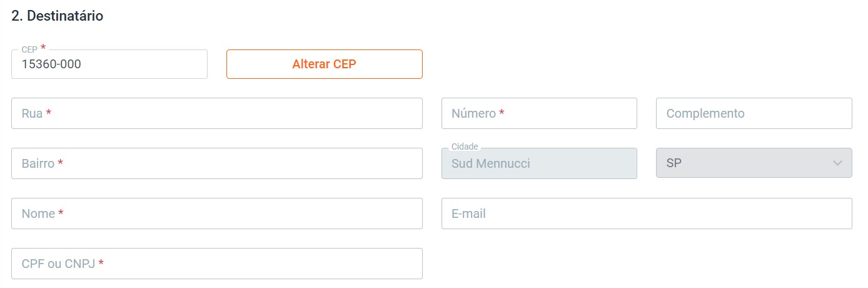Focus the Bairro neighborhood field
The height and width of the screenshot is (288, 868).
(x=216, y=163)
